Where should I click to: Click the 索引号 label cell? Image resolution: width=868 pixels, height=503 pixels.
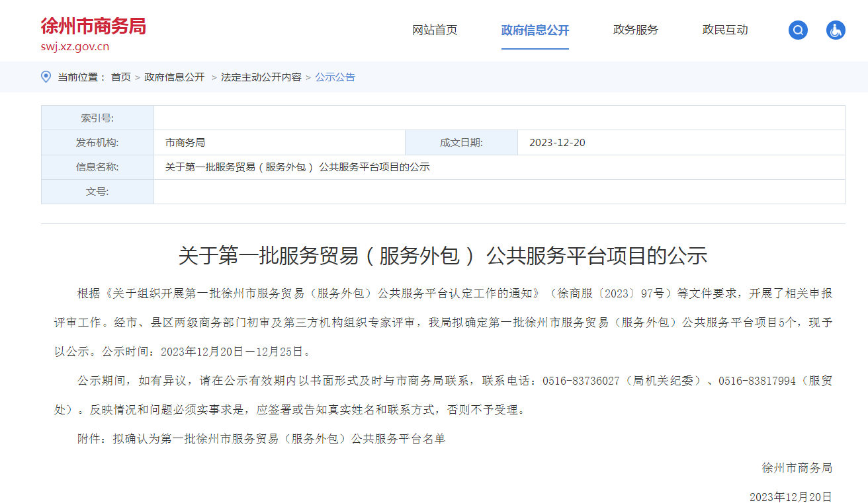tap(97, 118)
